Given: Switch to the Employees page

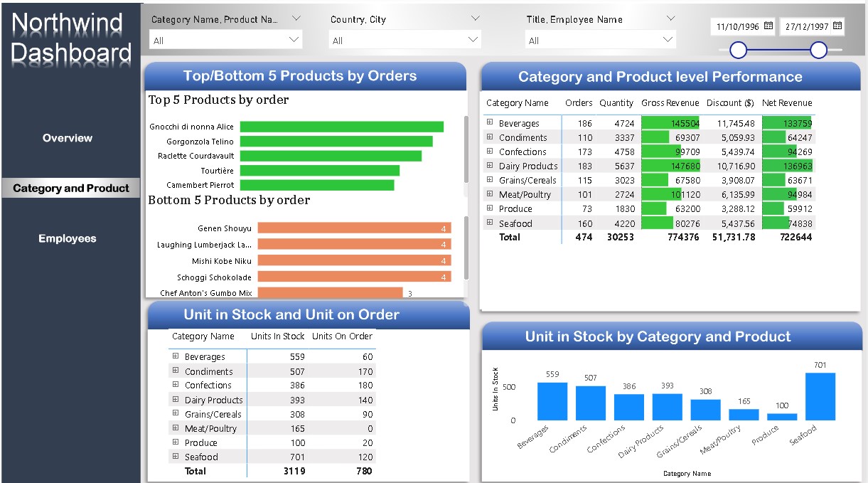Looking at the screenshot, I should pos(67,238).
